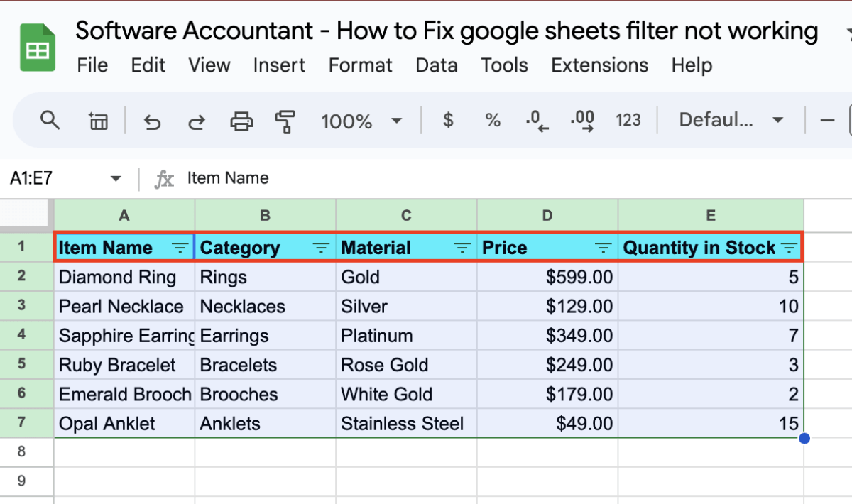
Task: Open the search magnifier tool
Action: [x=50, y=121]
